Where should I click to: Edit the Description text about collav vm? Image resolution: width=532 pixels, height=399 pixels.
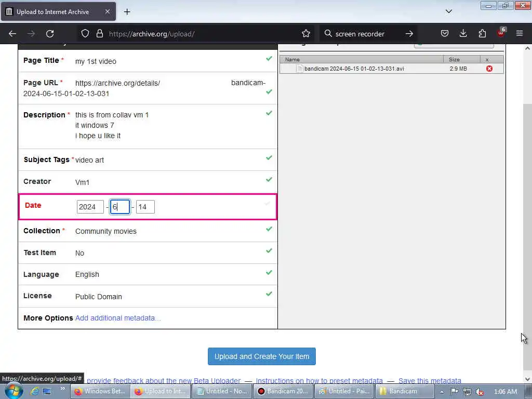112,125
